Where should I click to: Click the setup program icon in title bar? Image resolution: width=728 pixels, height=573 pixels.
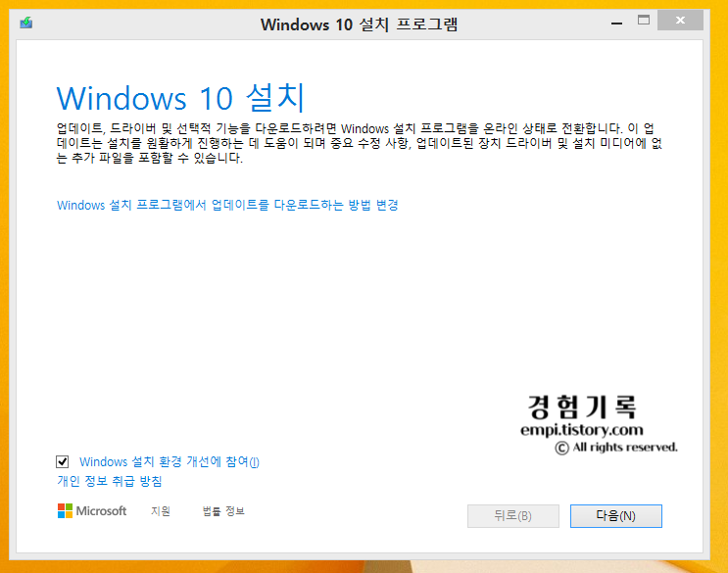[x=26, y=23]
